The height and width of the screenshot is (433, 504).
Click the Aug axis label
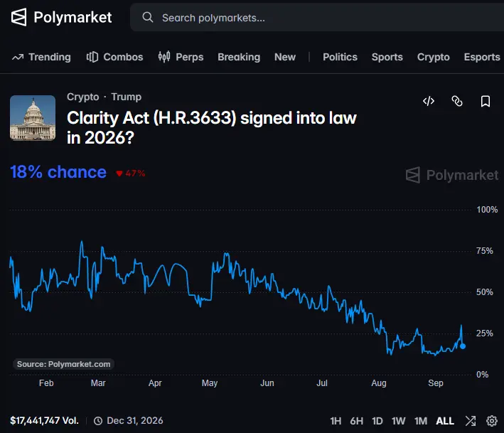click(x=379, y=383)
